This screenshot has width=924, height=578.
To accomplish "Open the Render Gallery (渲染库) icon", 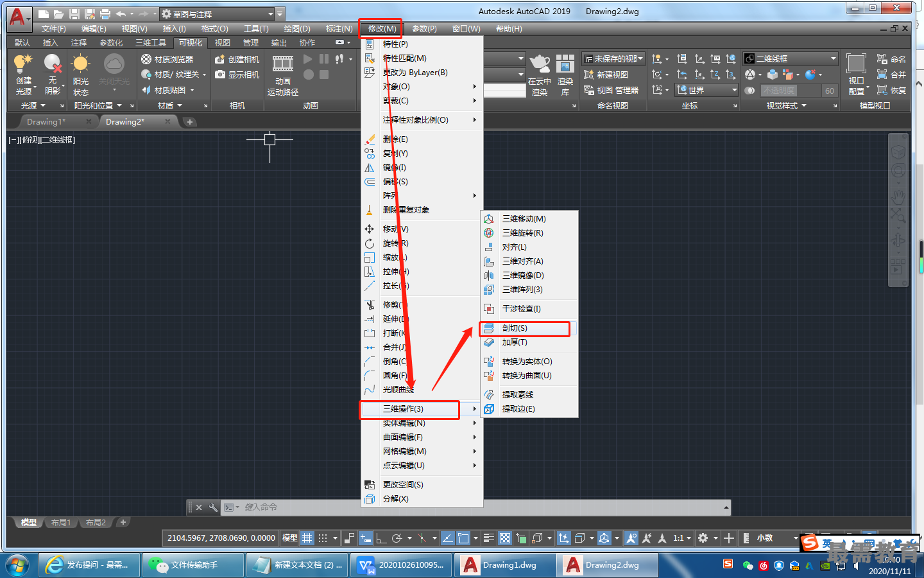I will [x=565, y=64].
